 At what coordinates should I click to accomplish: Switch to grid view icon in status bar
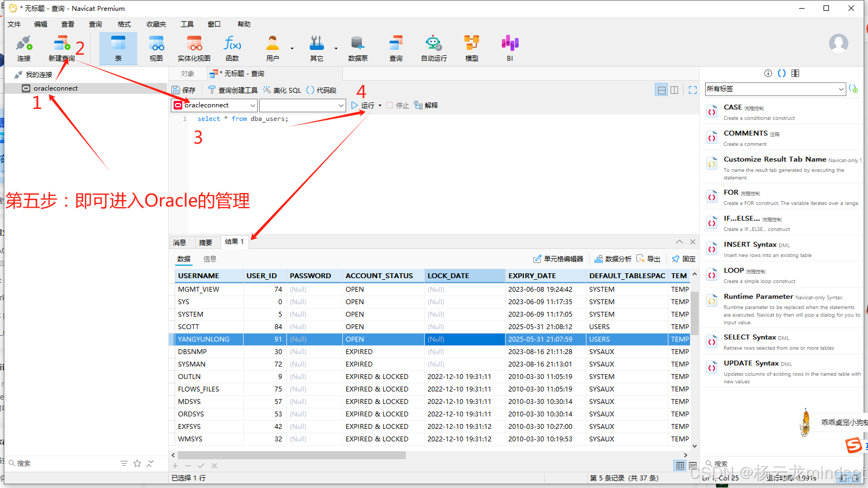tap(680, 466)
